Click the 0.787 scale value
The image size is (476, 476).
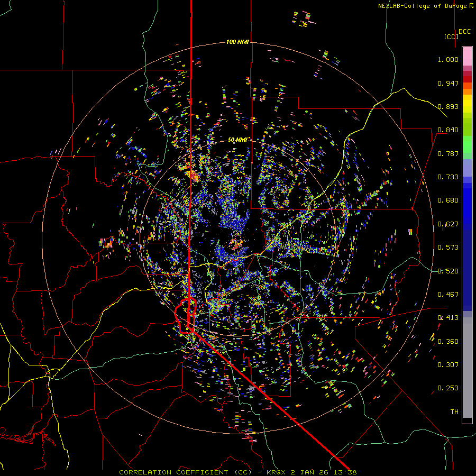[448, 153]
